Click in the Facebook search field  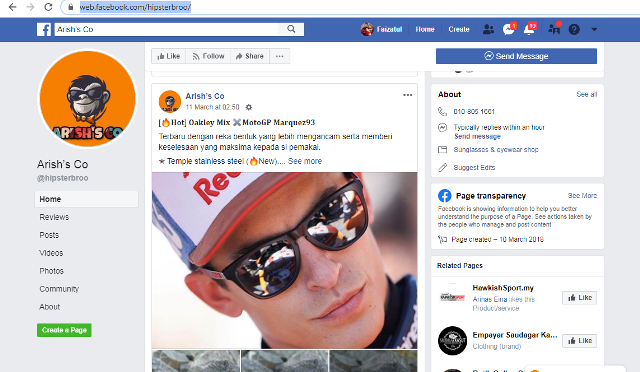click(167, 29)
